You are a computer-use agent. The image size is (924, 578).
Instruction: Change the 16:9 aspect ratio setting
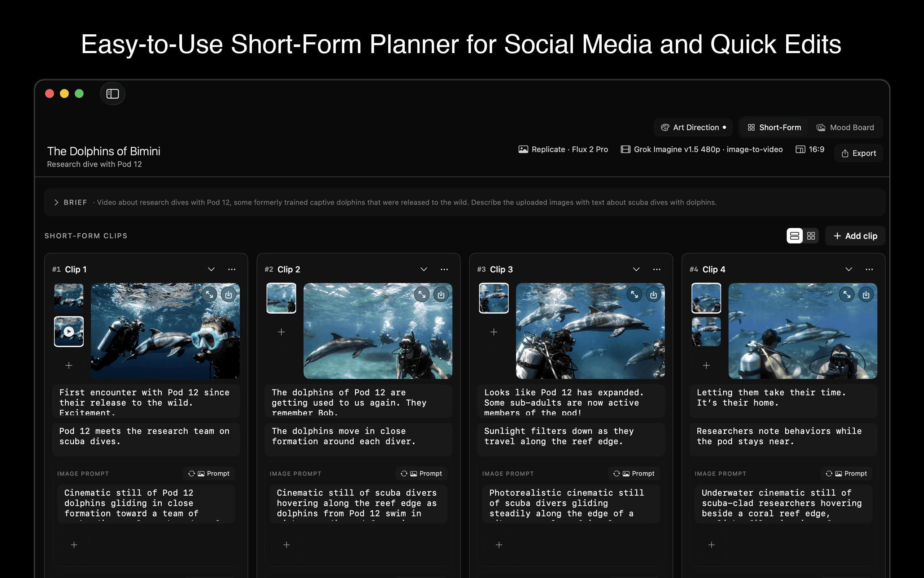(x=810, y=150)
